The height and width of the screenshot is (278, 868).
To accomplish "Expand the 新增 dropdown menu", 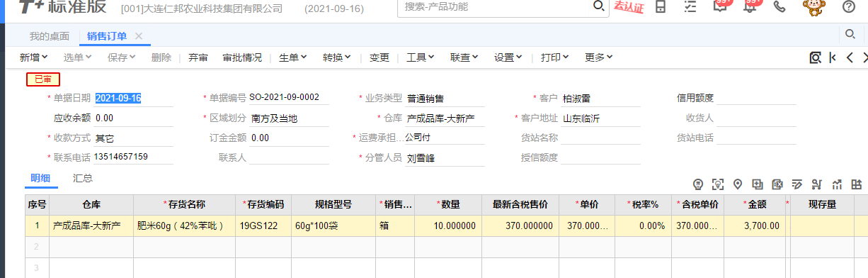I will [x=33, y=57].
